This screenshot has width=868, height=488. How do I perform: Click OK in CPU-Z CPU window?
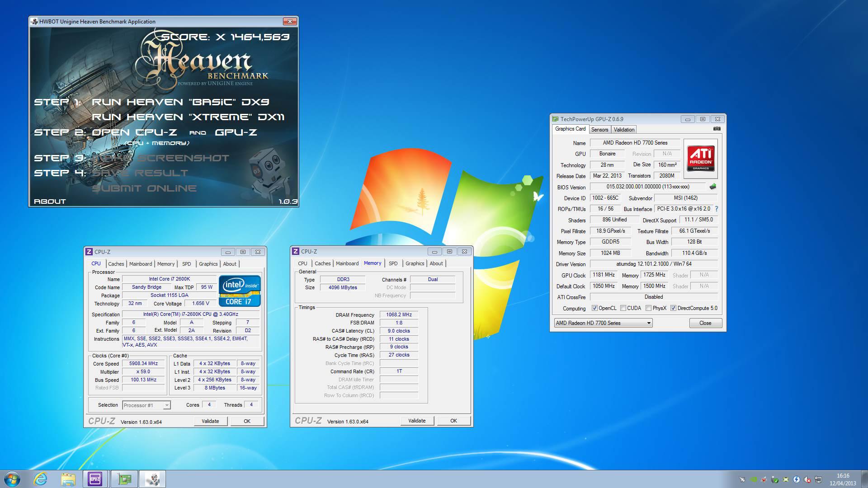[247, 421]
